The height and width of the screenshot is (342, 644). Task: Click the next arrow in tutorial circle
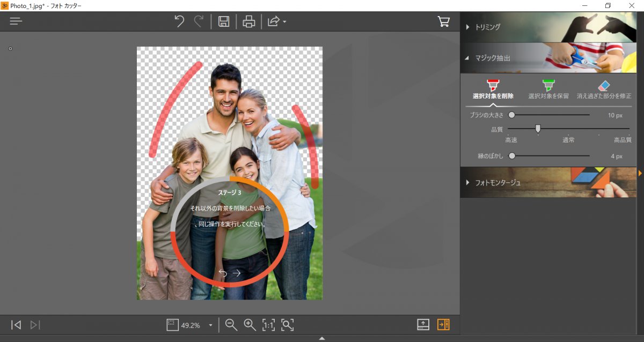pos(237,273)
